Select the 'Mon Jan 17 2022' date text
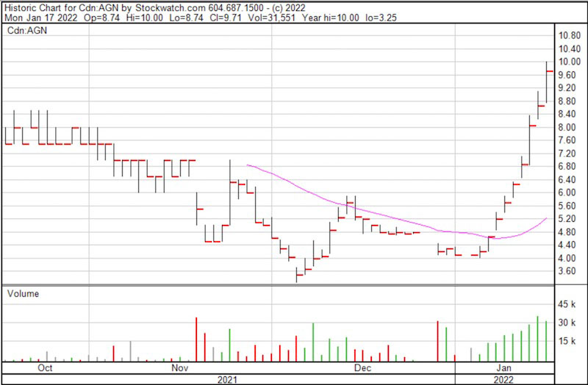This screenshot has height=385, width=588. click(41, 18)
